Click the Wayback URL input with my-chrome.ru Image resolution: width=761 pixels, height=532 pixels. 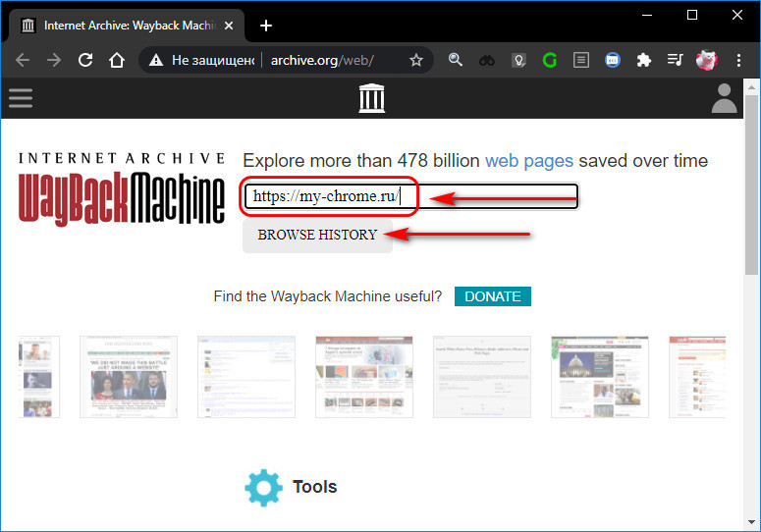pyautogui.click(x=411, y=196)
